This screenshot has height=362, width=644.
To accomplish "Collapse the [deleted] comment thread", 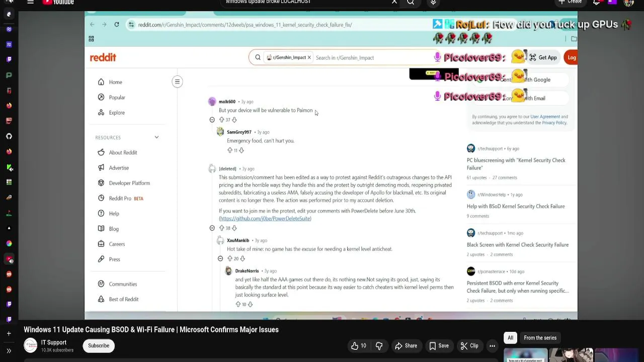I will tap(212, 228).
